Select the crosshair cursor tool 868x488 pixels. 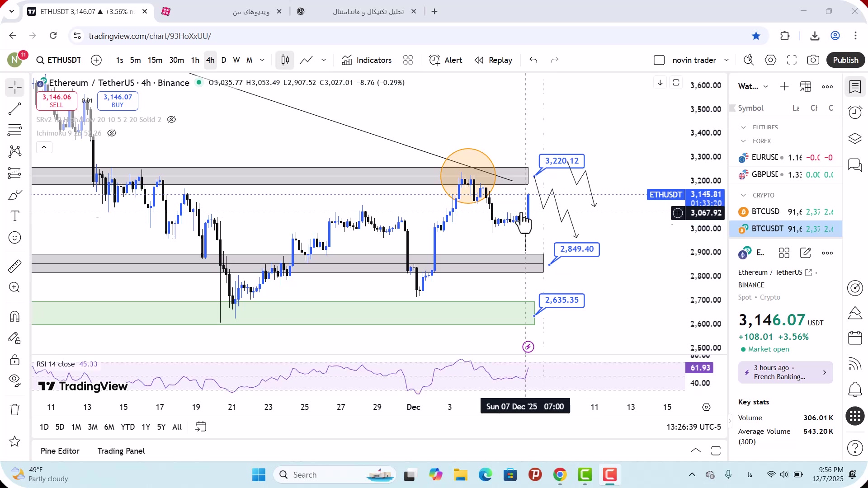click(15, 87)
